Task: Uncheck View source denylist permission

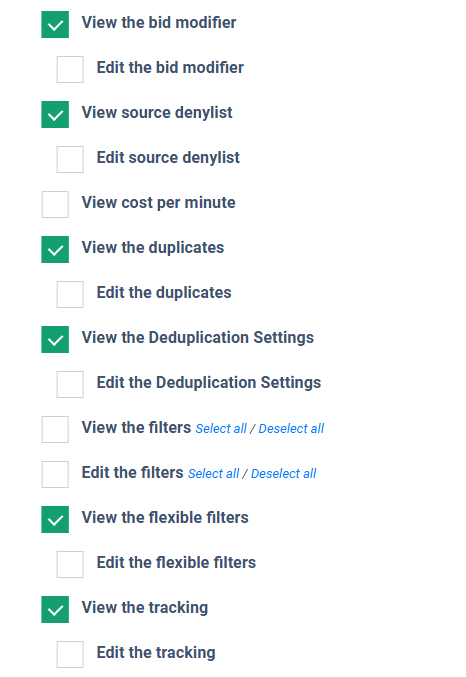Action: [x=55, y=114]
